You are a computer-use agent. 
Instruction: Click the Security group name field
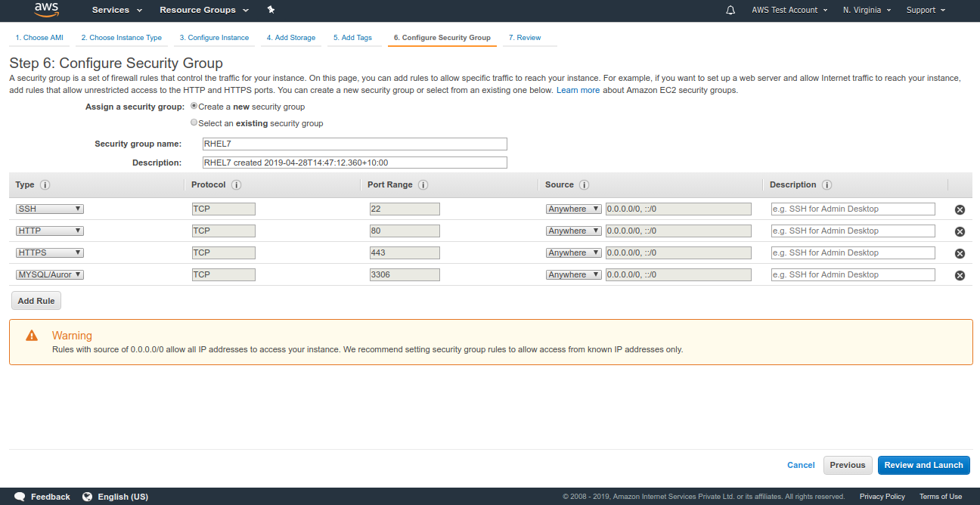click(354, 144)
